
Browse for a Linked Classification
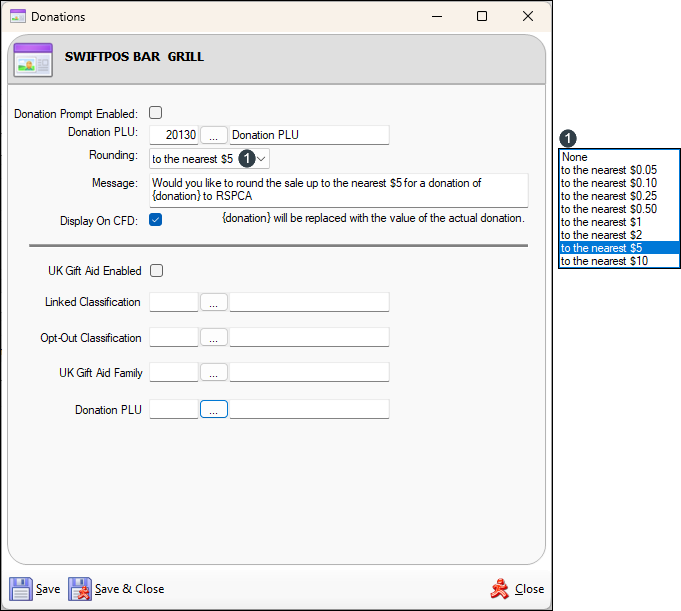coord(214,302)
